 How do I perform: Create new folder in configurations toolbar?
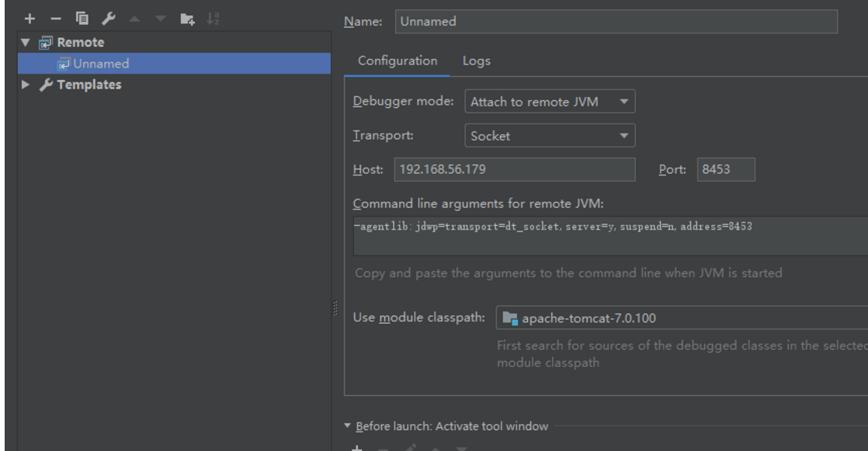(188, 19)
